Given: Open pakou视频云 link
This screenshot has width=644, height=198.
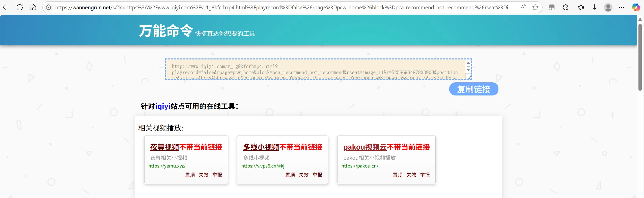Looking at the screenshot, I should tap(365, 147).
